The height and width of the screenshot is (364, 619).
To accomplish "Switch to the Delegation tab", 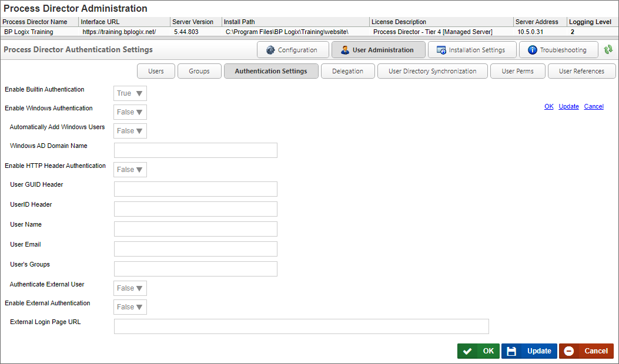I will click(x=347, y=71).
